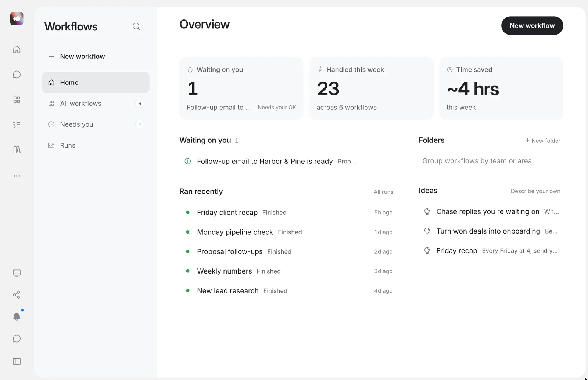588x380 pixels.
Task: Select the grid apps icon in the rail
Action: point(17,99)
